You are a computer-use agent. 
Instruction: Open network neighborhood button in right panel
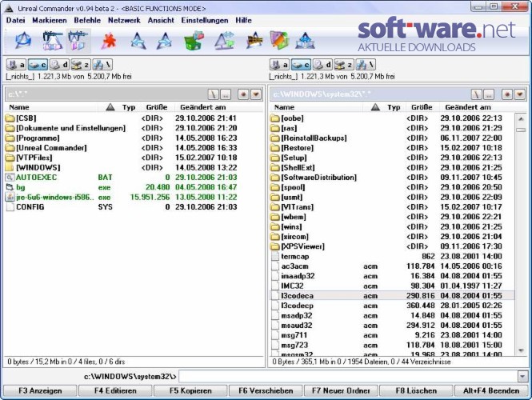(366, 65)
